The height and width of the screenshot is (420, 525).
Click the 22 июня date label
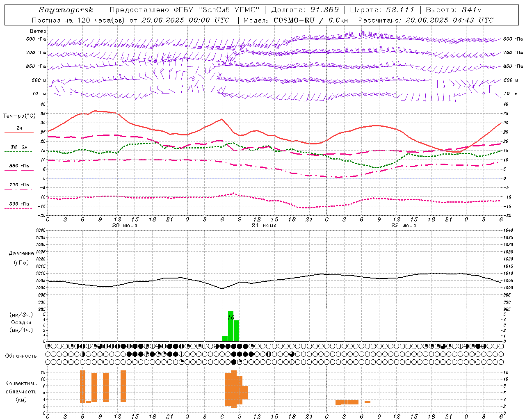pos(404,226)
